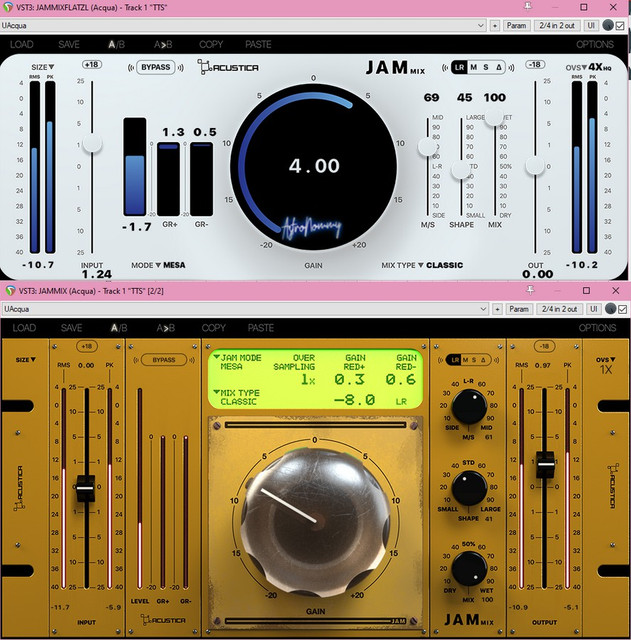The image size is (631, 640).
Task: Click the UI button in bottom window
Action: click(x=593, y=309)
